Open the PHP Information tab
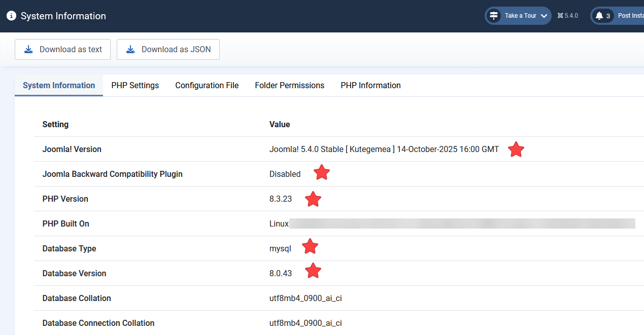This screenshot has height=335, width=644. point(370,85)
